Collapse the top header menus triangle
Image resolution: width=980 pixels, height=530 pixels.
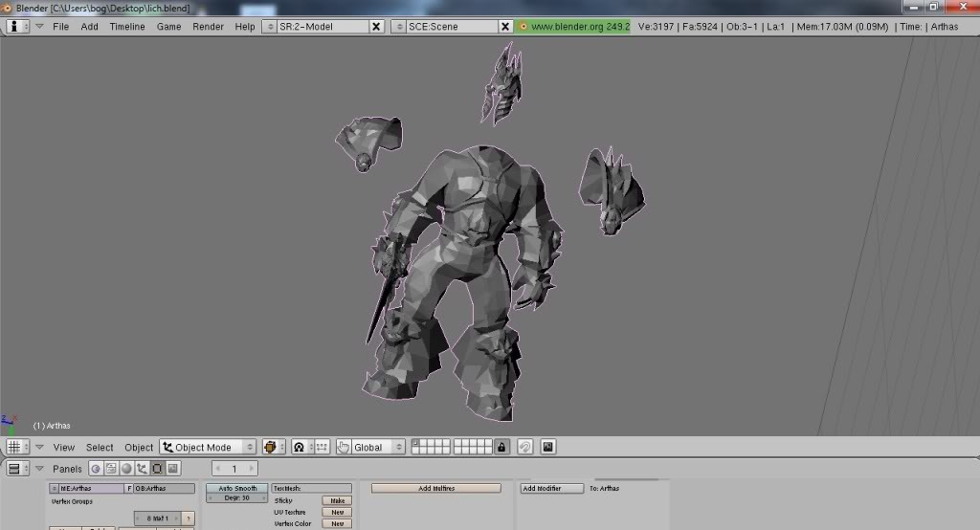[x=39, y=26]
